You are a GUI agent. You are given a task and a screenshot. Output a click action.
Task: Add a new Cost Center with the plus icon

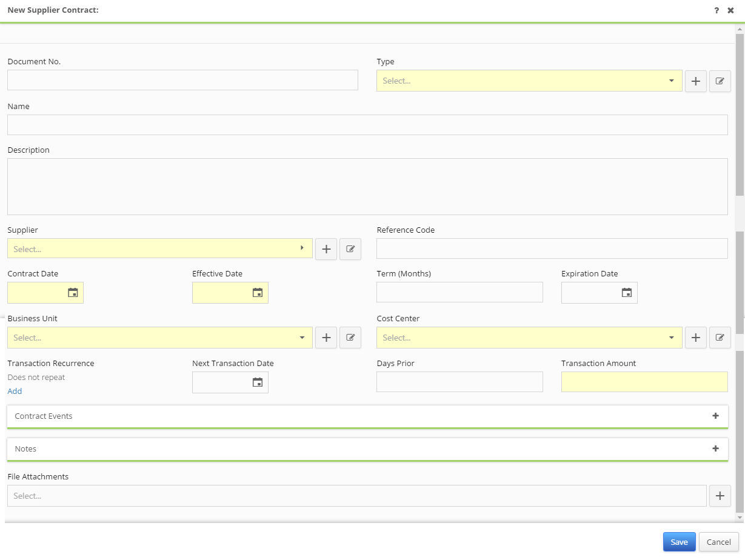tap(695, 338)
